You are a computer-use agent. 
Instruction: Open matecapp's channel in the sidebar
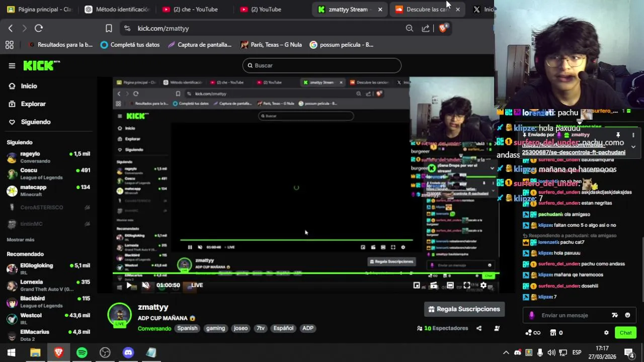48,191
